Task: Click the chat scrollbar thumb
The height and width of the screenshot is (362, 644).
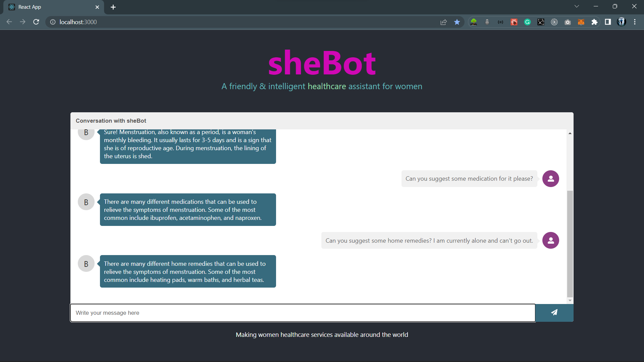Action: pyautogui.click(x=570, y=243)
